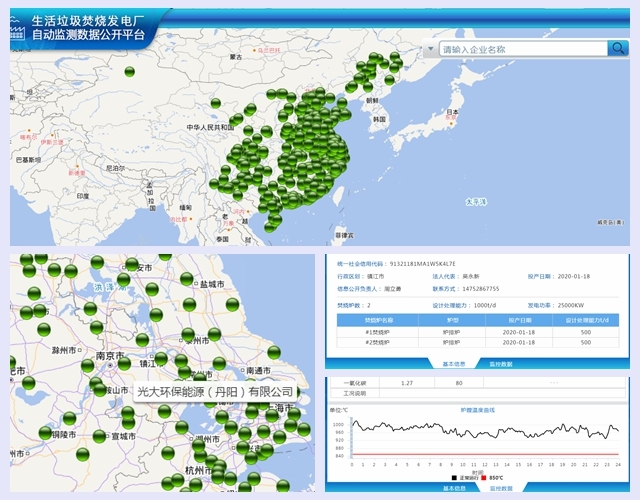The width and height of the screenshot is (640, 500).
Task: Open 监控数据 tab below temperature chart
Action: pyautogui.click(x=501, y=489)
